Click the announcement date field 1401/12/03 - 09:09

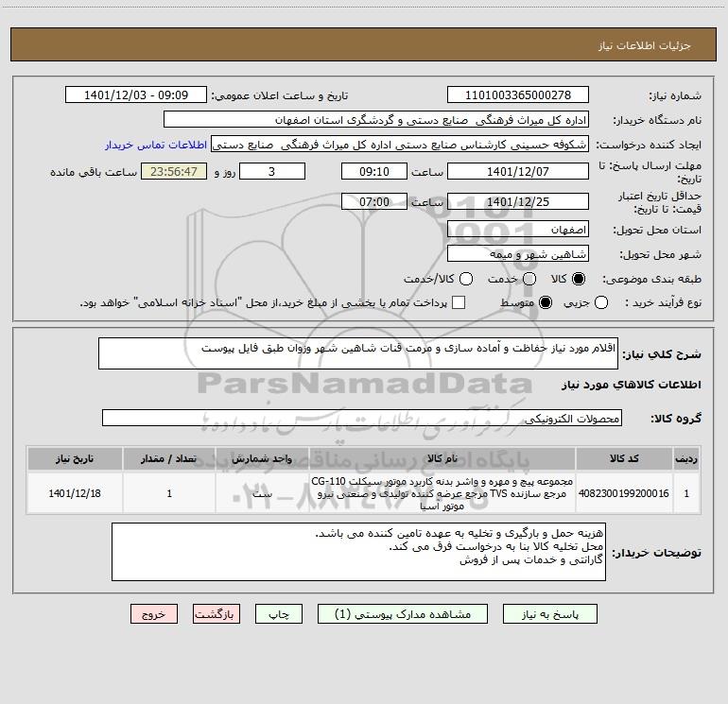pos(136,94)
